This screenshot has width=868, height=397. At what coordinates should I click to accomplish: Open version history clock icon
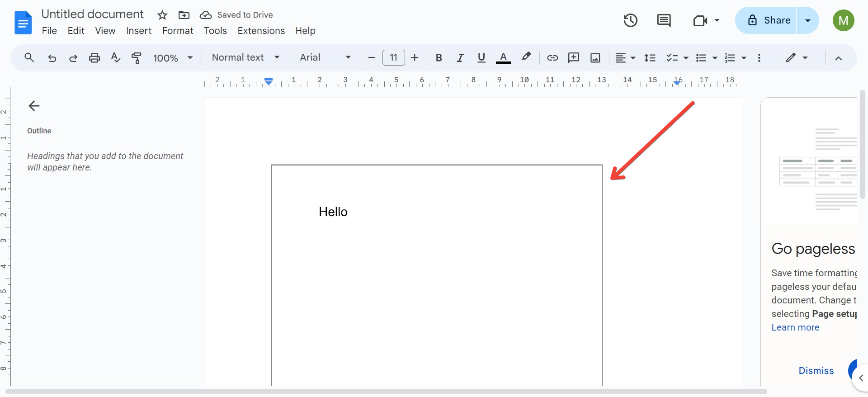point(630,20)
